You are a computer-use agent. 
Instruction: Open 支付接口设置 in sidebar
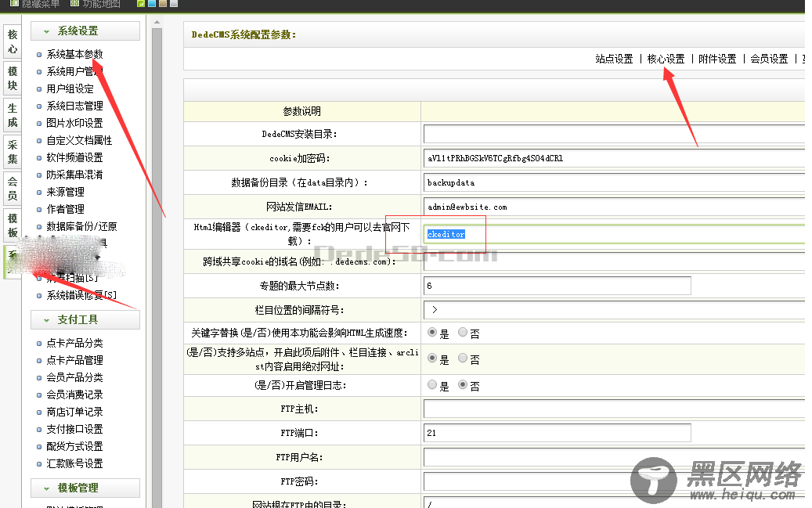[74, 429]
